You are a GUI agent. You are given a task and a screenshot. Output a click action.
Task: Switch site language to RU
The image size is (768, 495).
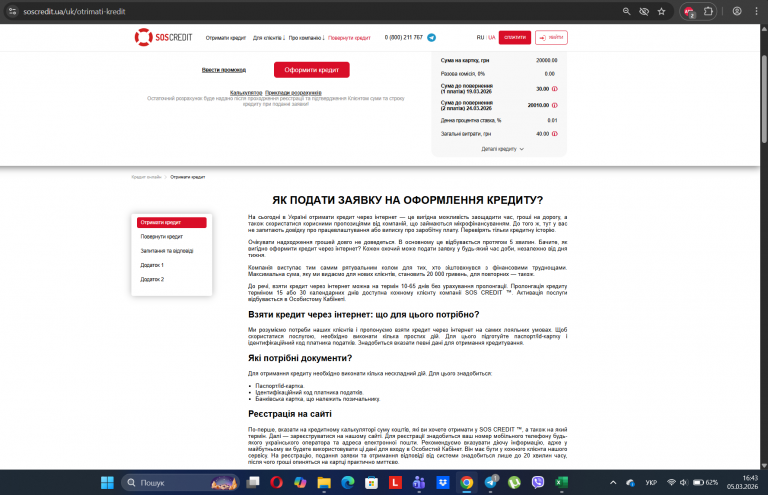(x=480, y=38)
